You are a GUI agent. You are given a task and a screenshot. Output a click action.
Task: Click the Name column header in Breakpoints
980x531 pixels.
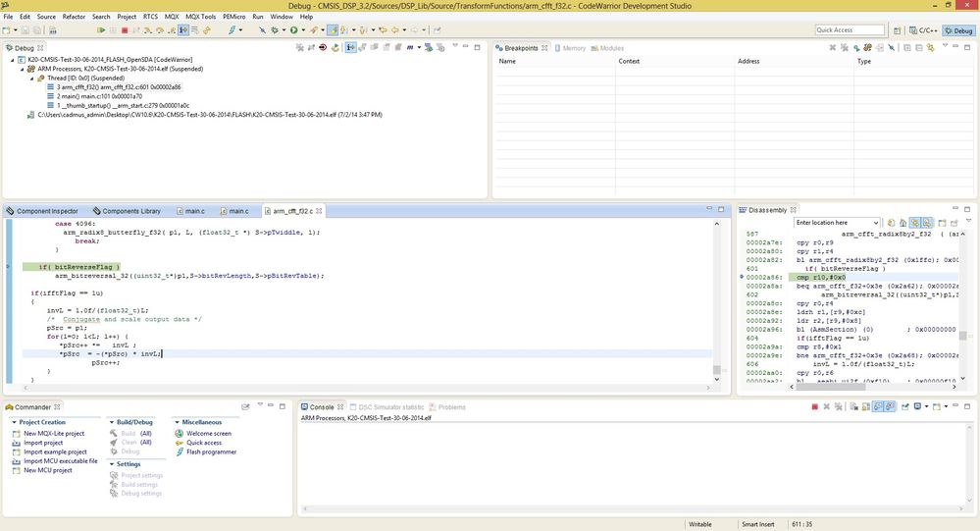(x=553, y=61)
